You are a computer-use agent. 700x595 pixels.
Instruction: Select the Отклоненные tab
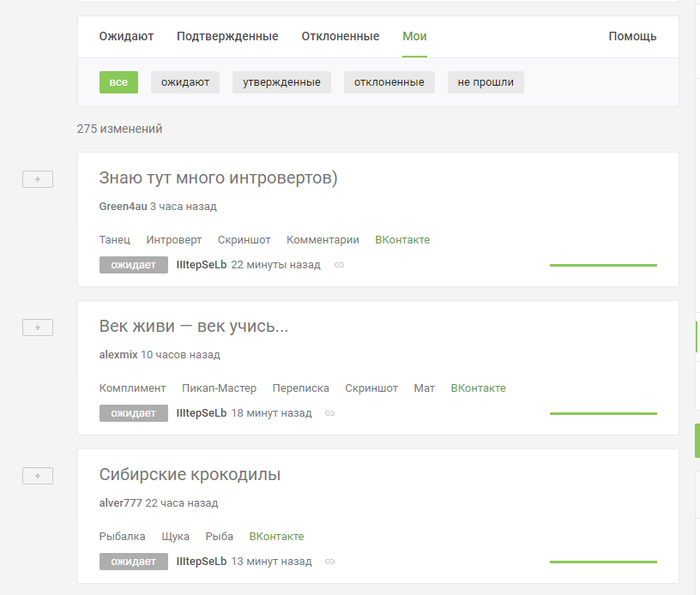coord(340,36)
